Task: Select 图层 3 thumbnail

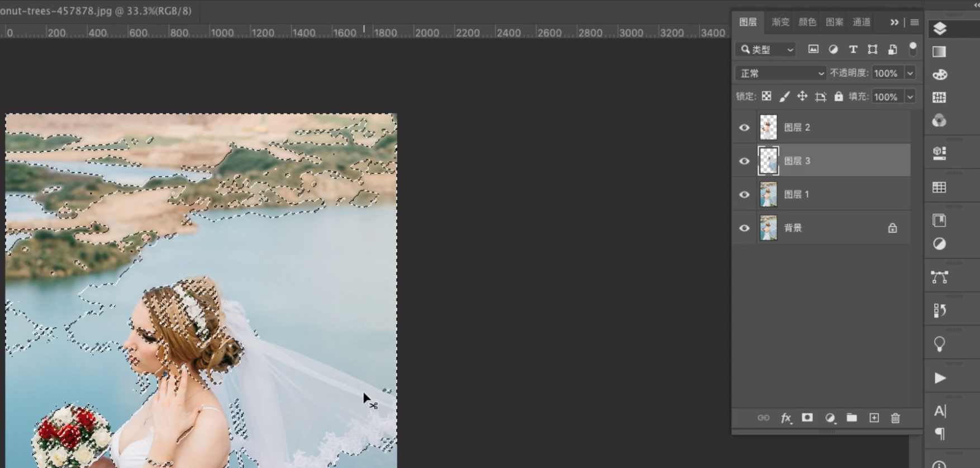Action: point(768,161)
